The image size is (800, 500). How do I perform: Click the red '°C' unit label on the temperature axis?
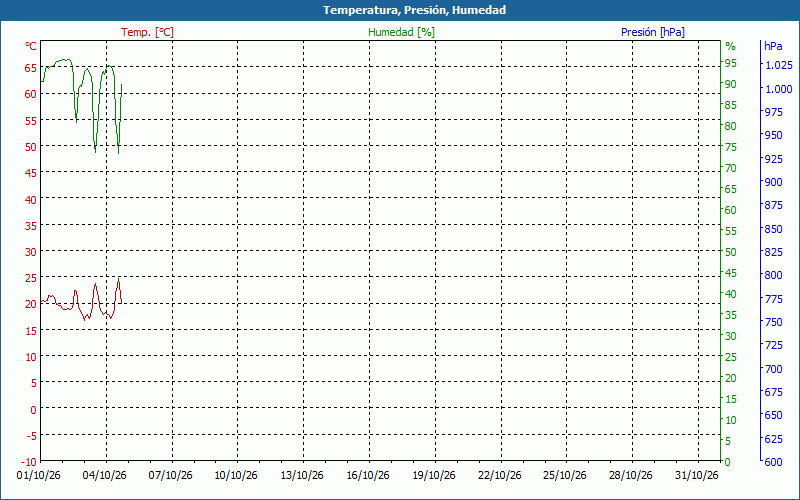point(31,46)
